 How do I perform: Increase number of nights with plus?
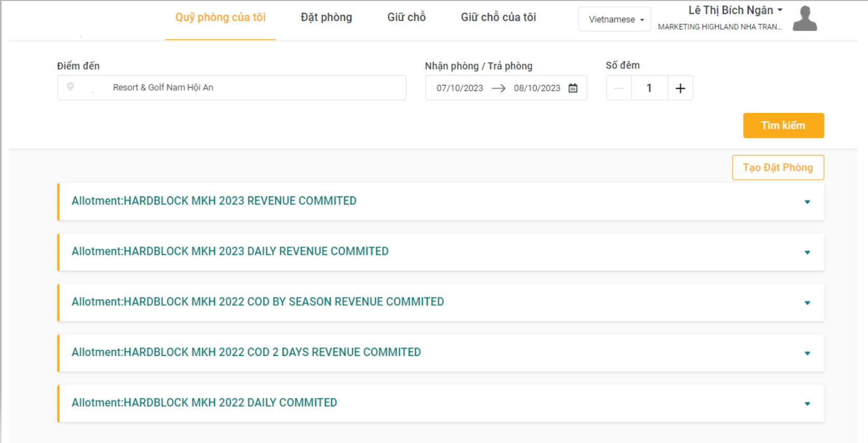point(680,88)
